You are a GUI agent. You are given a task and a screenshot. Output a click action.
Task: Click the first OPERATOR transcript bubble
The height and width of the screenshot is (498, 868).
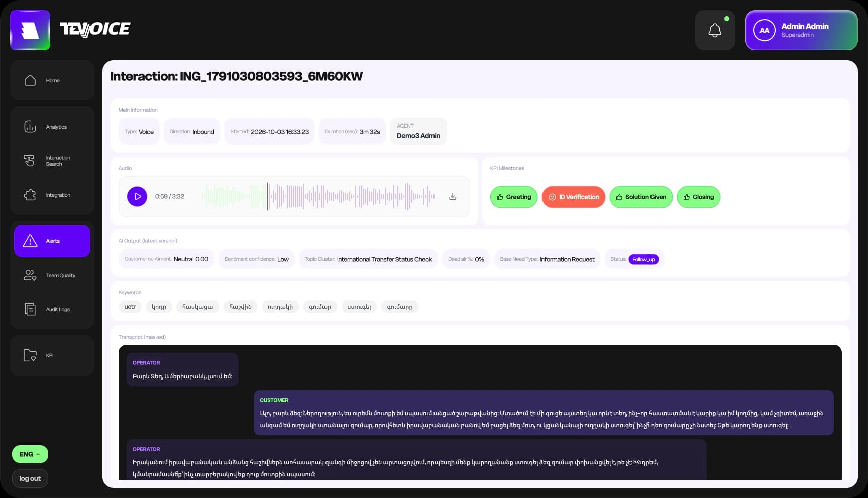point(182,369)
